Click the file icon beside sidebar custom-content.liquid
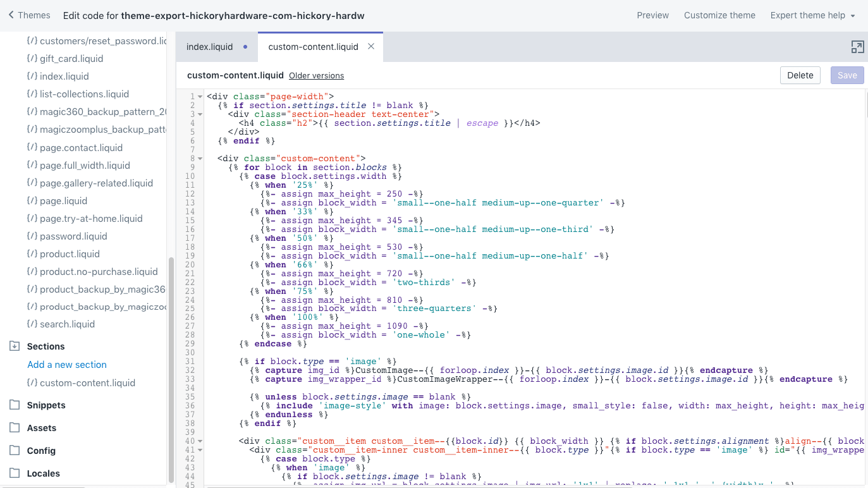 click(32, 382)
